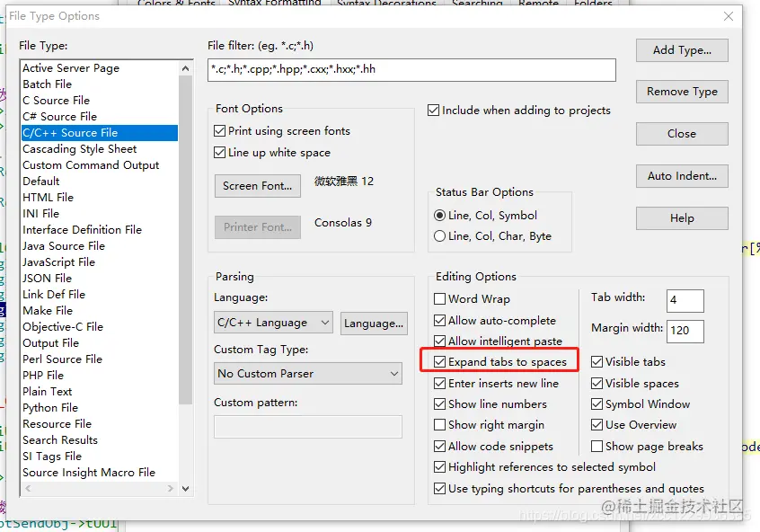This screenshot has height=532, width=760.
Task: Toggle Enter inserts new line
Action: pyautogui.click(x=439, y=383)
